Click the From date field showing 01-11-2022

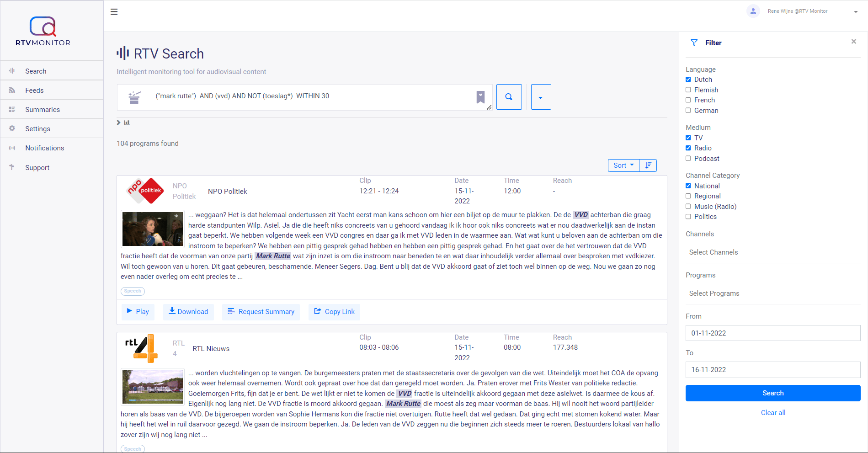[x=772, y=333]
